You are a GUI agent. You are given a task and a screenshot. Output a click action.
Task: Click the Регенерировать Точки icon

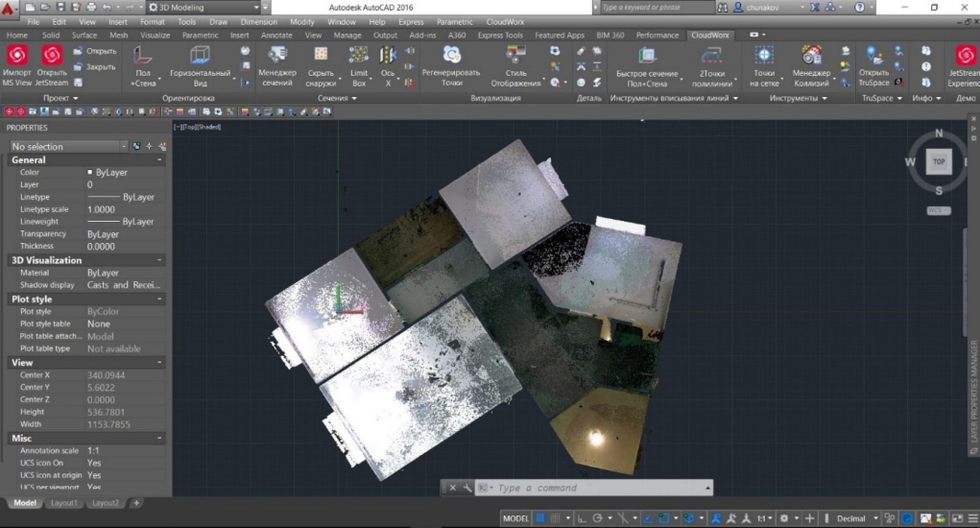tap(451, 56)
